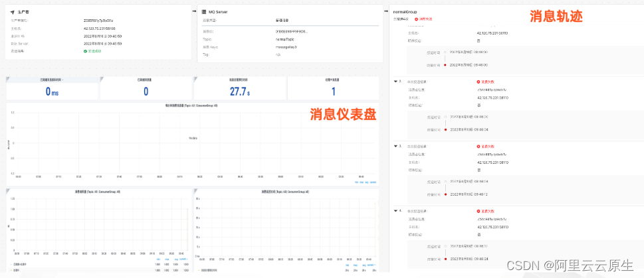
Task: Open the title of the stat panel showing 1
Action: 333,80
